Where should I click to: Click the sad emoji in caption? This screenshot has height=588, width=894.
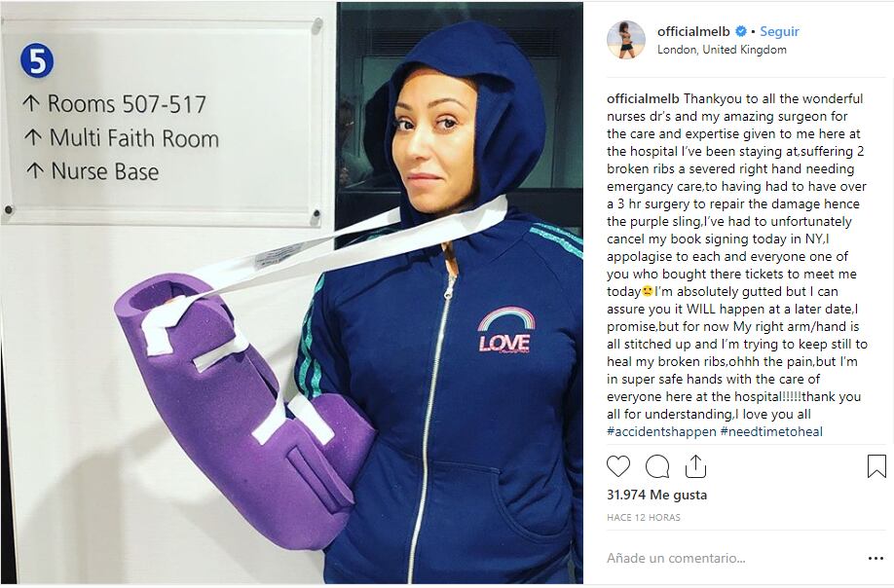[647, 292]
